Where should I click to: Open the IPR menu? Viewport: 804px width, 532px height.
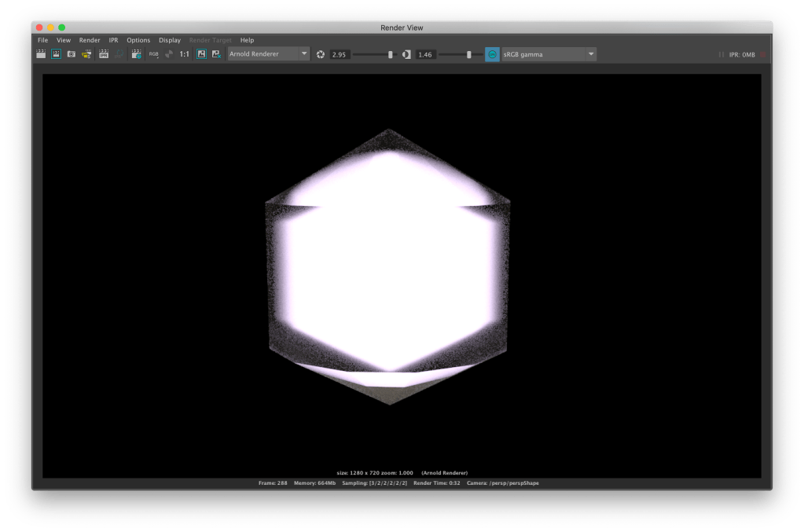(x=113, y=40)
